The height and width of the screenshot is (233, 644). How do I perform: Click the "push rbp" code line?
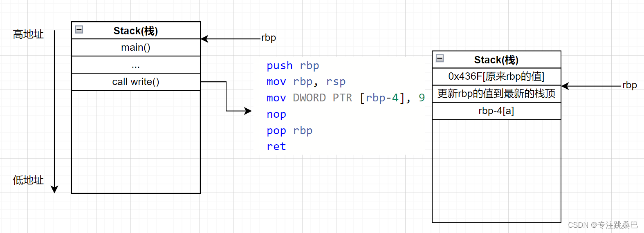(x=292, y=66)
